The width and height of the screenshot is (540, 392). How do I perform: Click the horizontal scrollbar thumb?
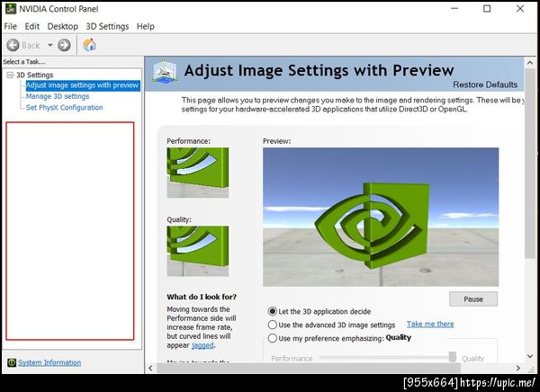(308, 368)
